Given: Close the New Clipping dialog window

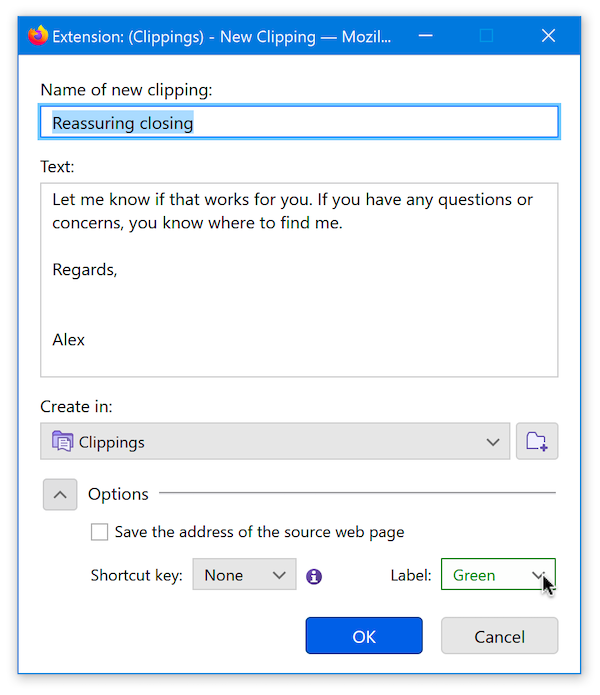Looking at the screenshot, I should [548, 35].
